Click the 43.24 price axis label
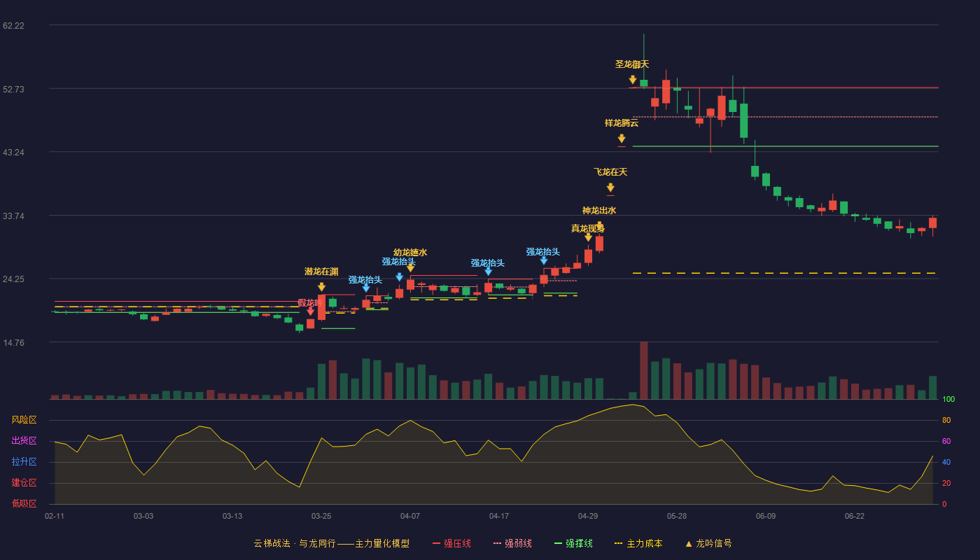Viewport: 980px width, 560px height. (13, 152)
